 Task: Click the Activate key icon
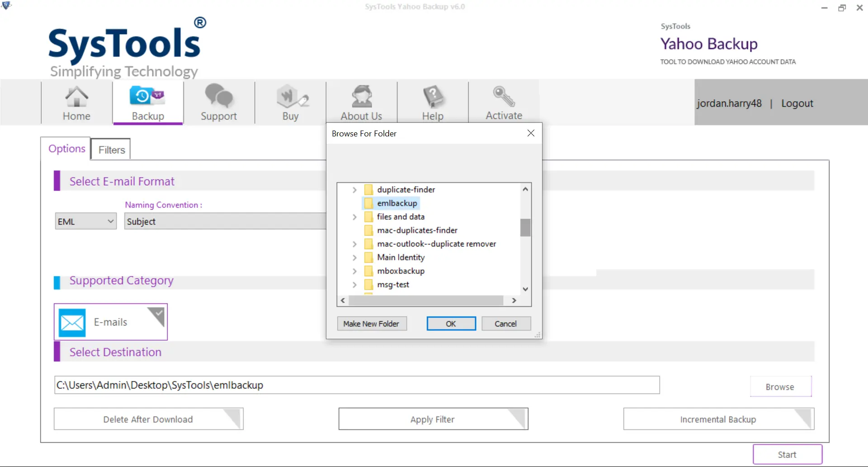[504, 96]
